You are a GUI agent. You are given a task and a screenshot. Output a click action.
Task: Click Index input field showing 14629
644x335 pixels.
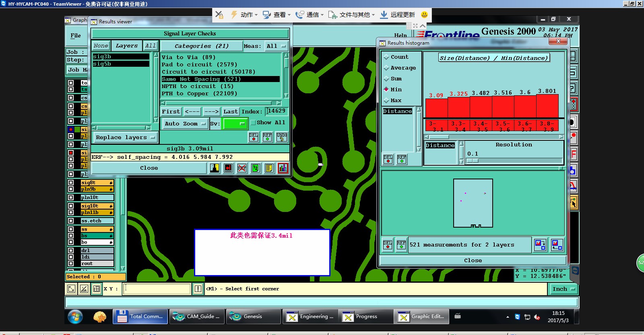[277, 111]
